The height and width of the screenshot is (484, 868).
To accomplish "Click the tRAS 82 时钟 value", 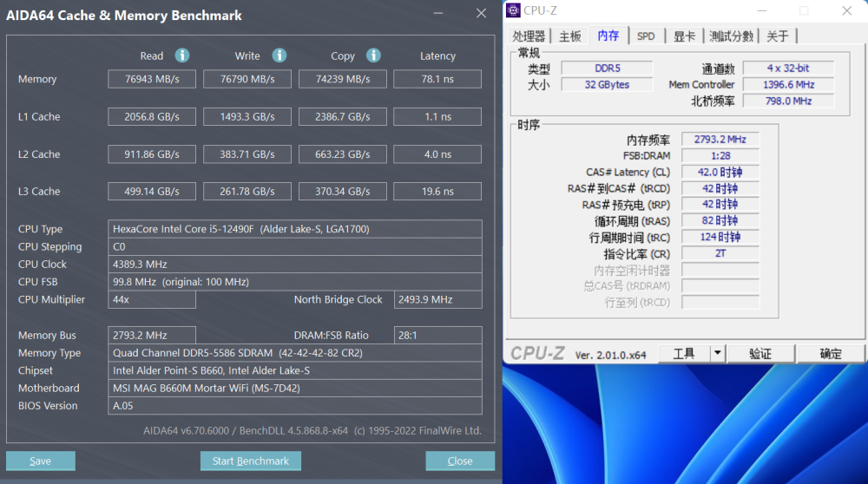I will tap(720, 220).
